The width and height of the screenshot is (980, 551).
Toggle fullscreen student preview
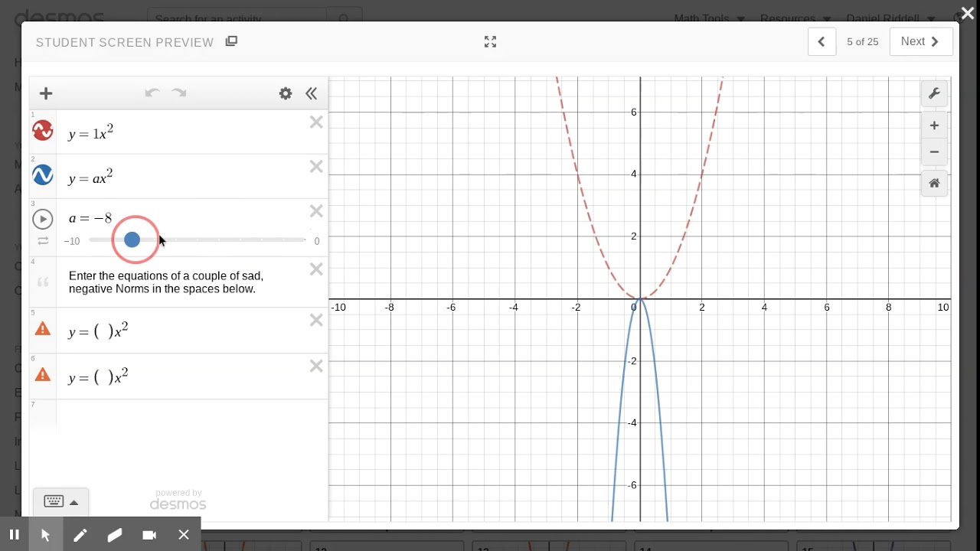click(491, 42)
